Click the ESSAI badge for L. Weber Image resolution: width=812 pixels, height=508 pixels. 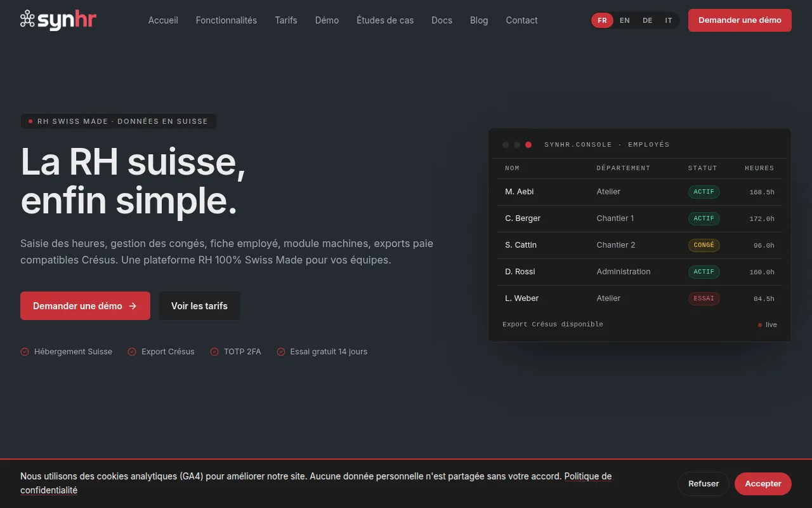(x=704, y=298)
